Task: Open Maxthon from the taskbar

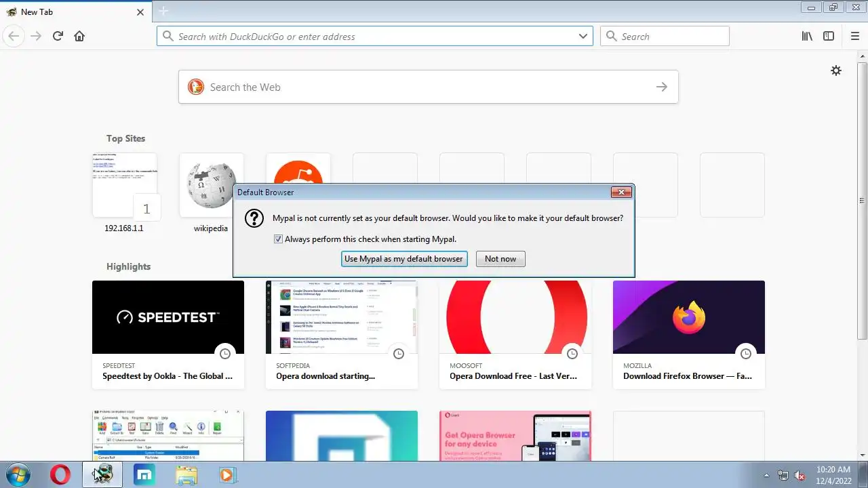Action: point(144,474)
